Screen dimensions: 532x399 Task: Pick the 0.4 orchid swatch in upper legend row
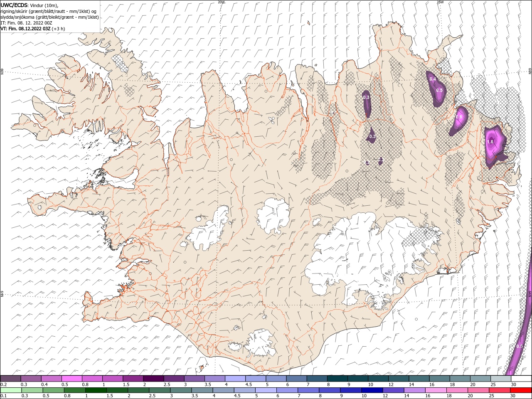click(52, 379)
